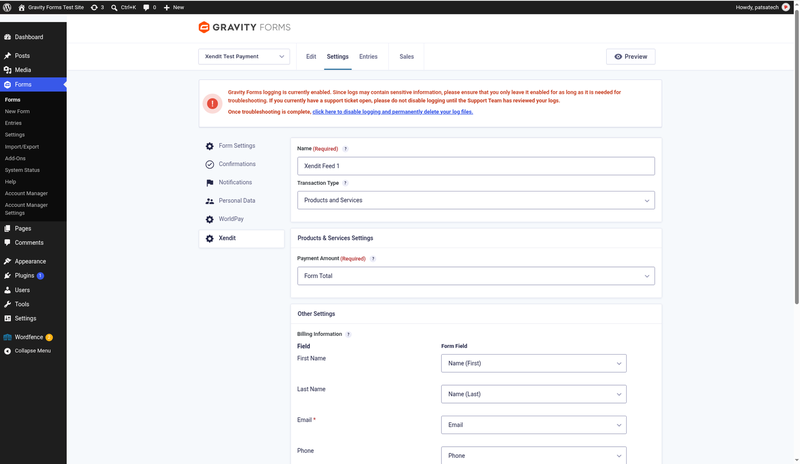Open New Form in Forms submenu

17,111
